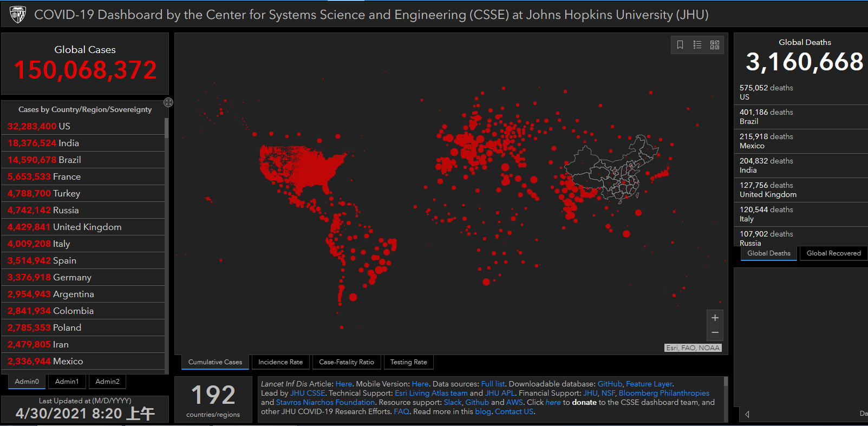
Task: Open the NSF link
Action: 608,393
